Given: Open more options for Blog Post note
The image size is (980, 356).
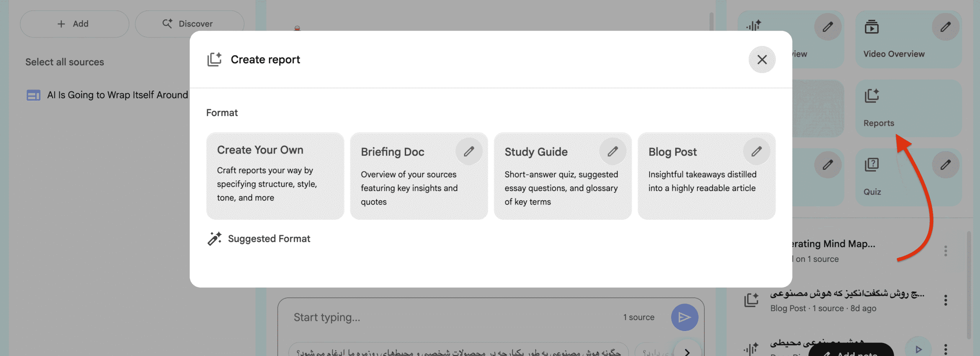Looking at the screenshot, I should pos(946,300).
